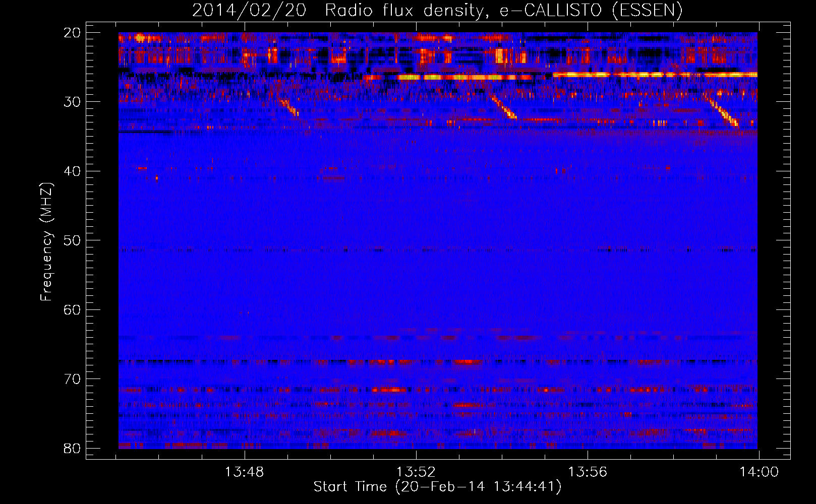816x504 pixels.
Task: Click the 13:52 time tick label
Action: click(416, 472)
